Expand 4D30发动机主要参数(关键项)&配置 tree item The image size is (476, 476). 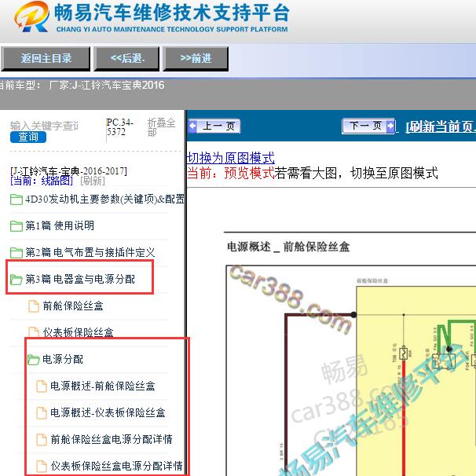tap(105, 200)
